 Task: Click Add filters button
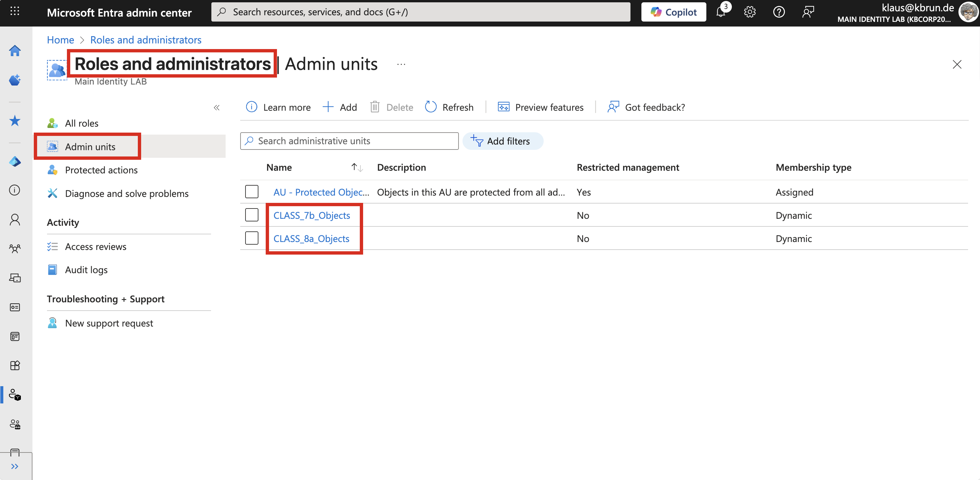(503, 141)
